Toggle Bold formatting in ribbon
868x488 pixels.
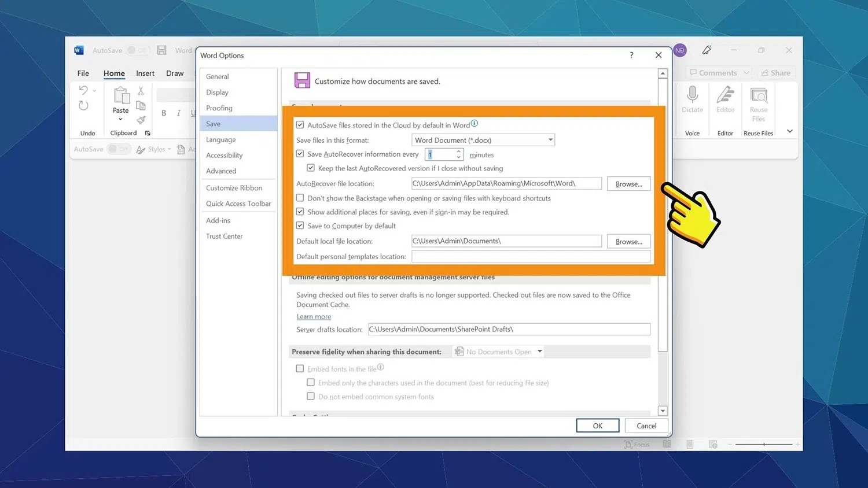(164, 113)
